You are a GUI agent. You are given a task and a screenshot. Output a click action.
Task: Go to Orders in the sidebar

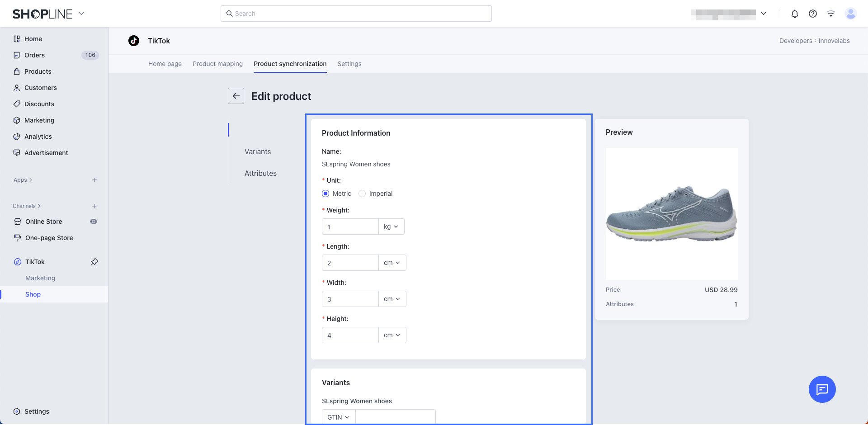click(34, 55)
